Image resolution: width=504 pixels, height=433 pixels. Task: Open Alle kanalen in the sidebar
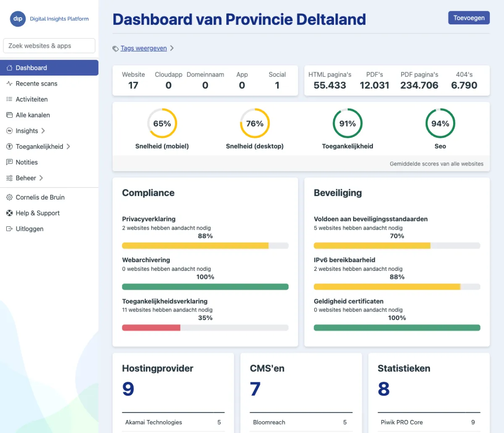(x=49, y=115)
